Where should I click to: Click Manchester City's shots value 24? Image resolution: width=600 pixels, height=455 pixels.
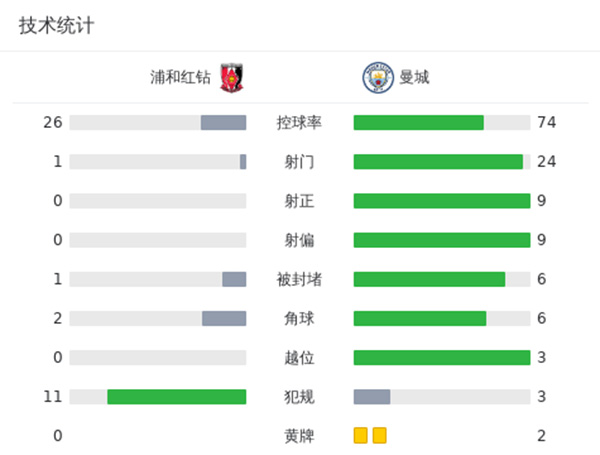pos(546,162)
